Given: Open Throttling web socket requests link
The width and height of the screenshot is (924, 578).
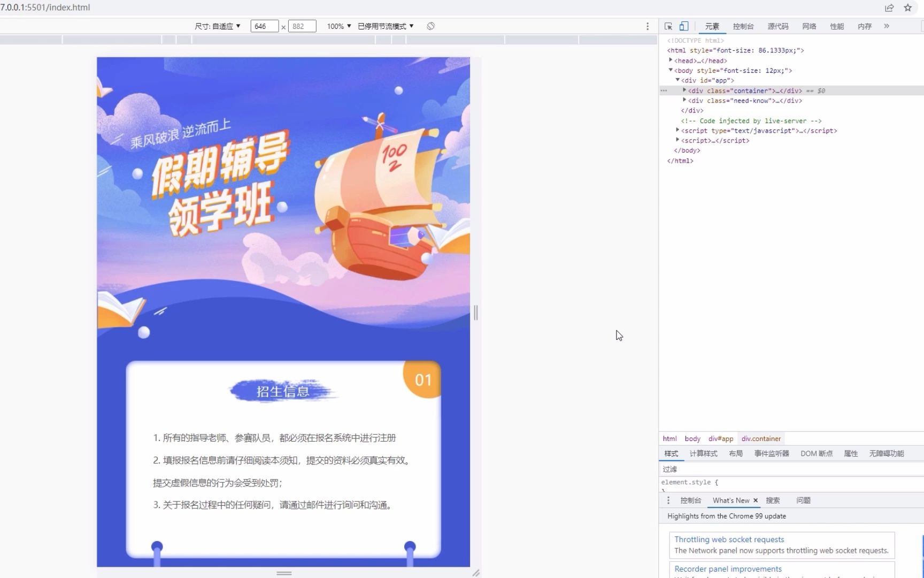Looking at the screenshot, I should 729,539.
